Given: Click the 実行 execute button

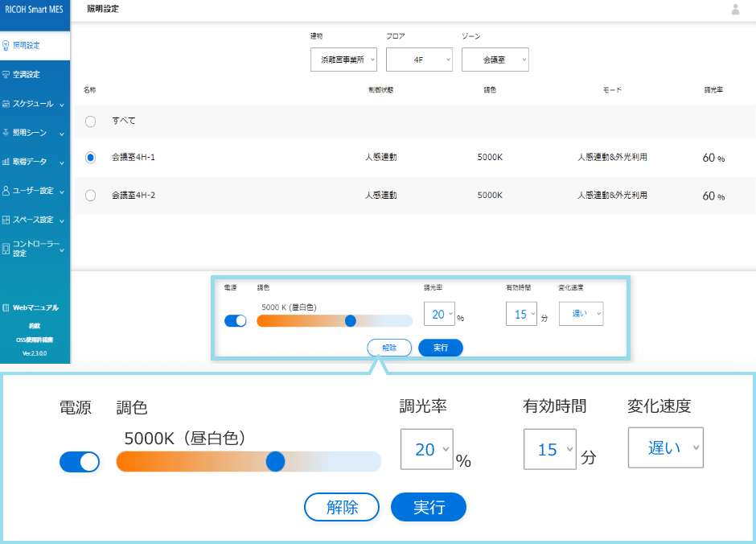Looking at the screenshot, I should [428, 507].
